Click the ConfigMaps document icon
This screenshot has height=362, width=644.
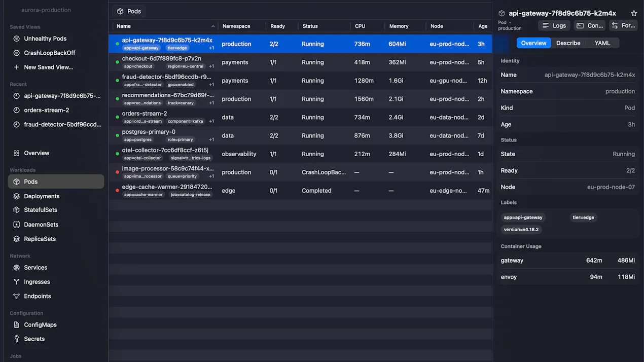[x=16, y=325]
